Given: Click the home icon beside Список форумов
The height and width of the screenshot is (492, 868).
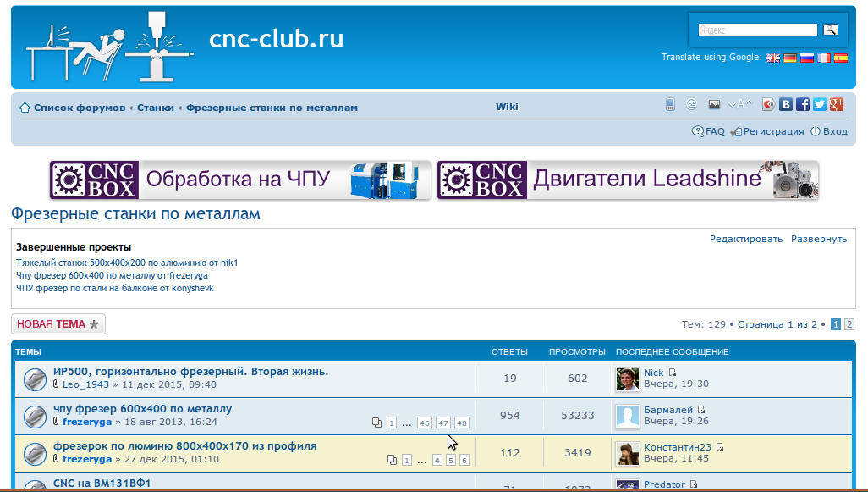Looking at the screenshot, I should (x=25, y=108).
